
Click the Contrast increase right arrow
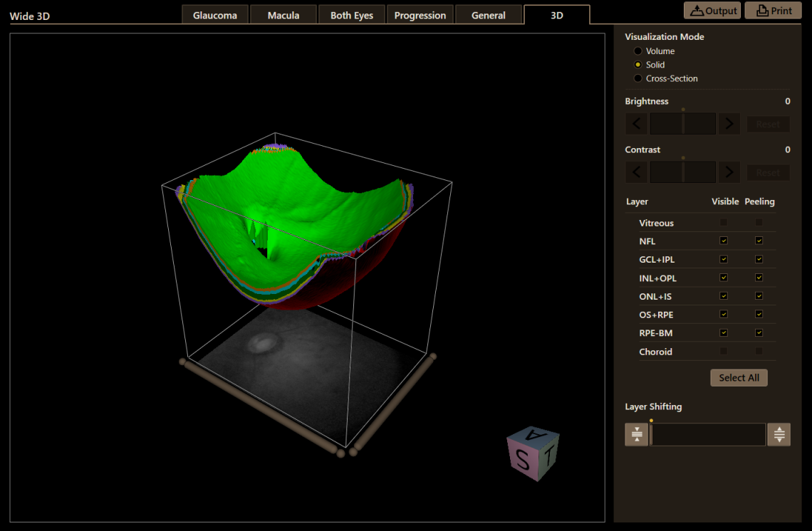[x=729, y=172]
